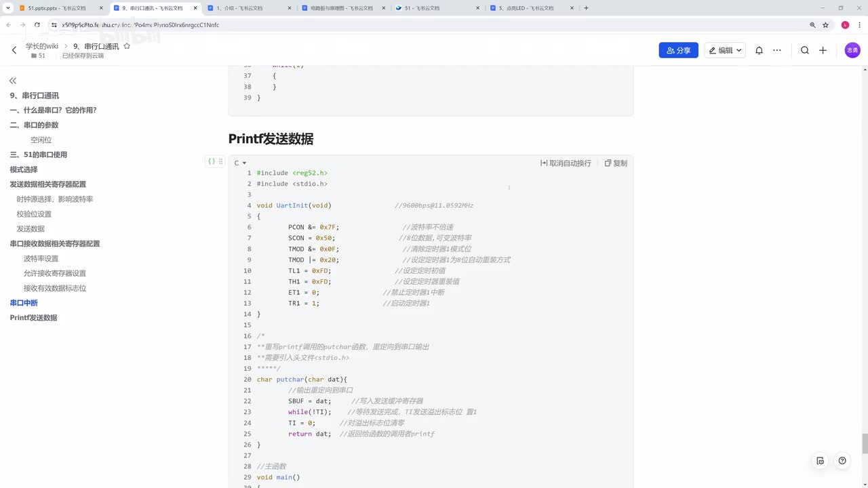Open the 发送数据 outline entry
Screen dimensions: 868x488
tap(31, 229)
